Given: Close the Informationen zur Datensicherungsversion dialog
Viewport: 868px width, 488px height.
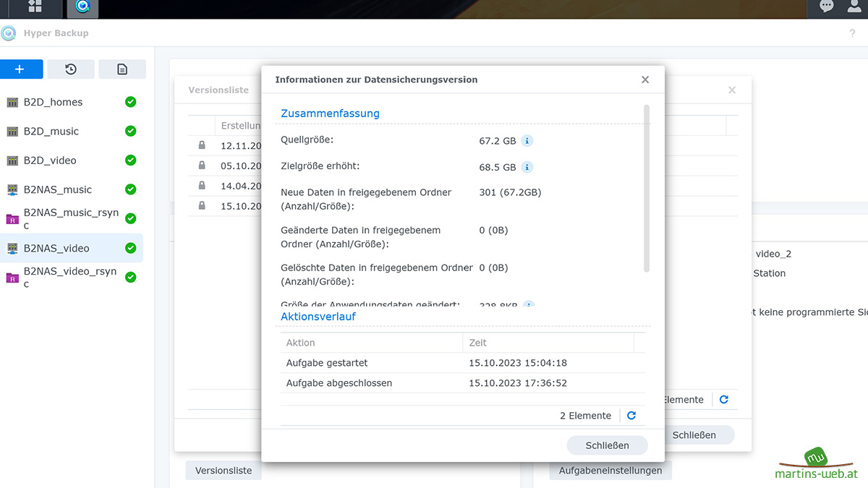Looking at the screenshot, I should coord(645,80).
